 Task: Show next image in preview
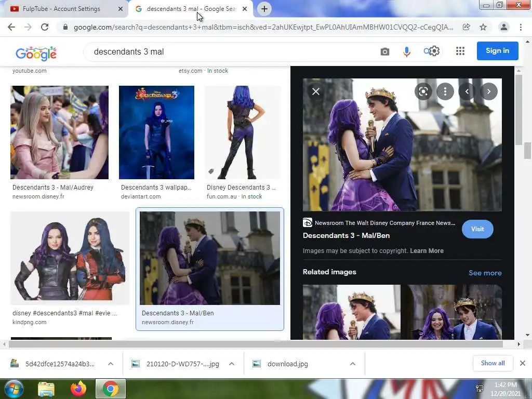click(489, 91)
